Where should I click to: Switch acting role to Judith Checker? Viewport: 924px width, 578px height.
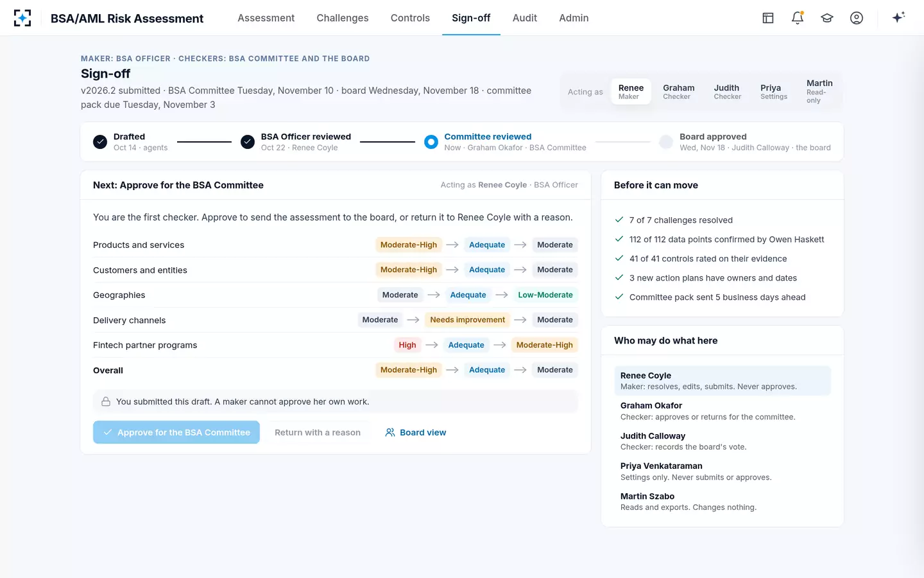727,92
